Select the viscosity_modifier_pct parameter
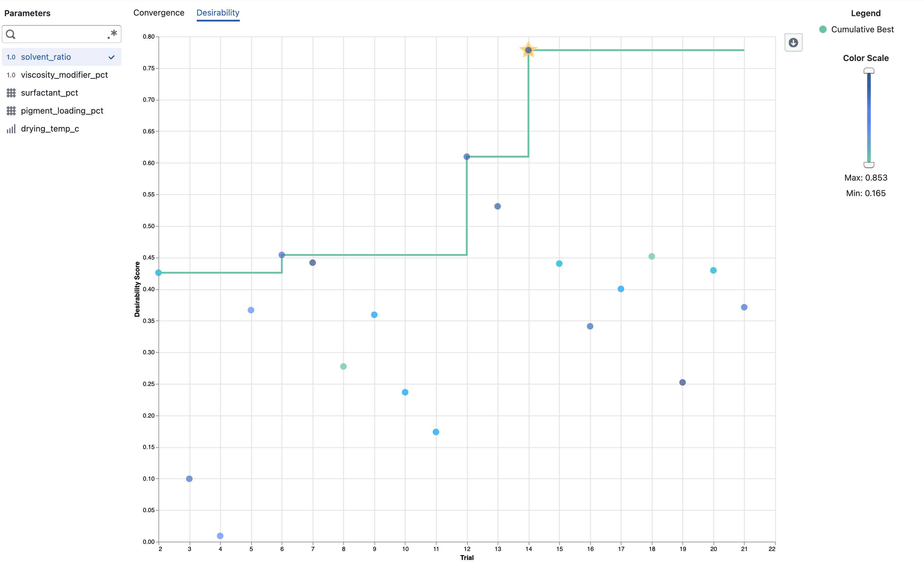The width and height of the screenshot is (924, 571). (x=62, y=75)
